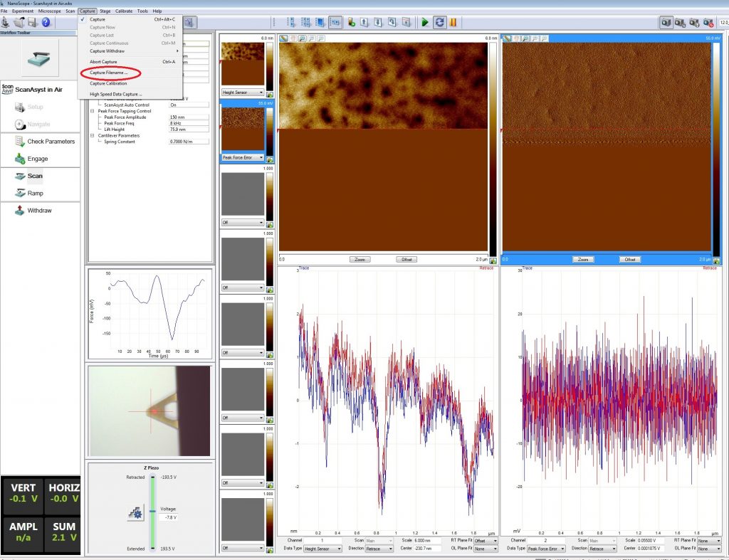Click the Z Piezo voltage slider bar

(x=152, y=512)
